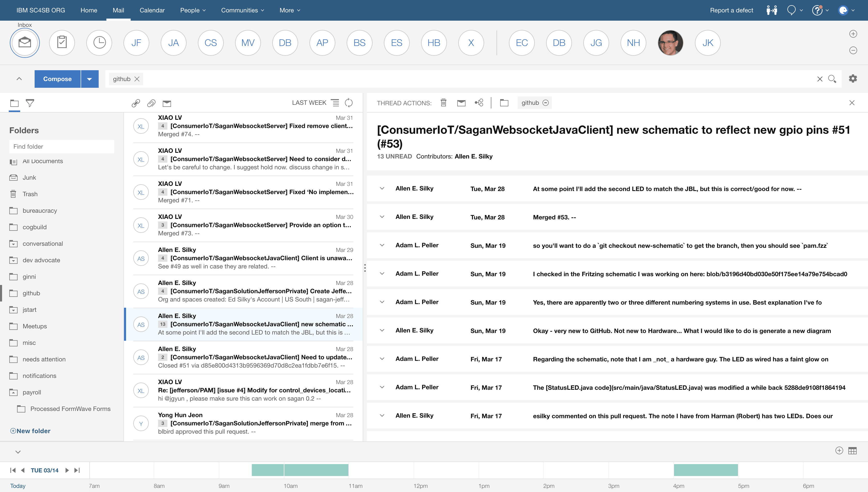The height and width of the screenshot is (492, 868).
Task: Expand the More menu
Action: [290, 10]
